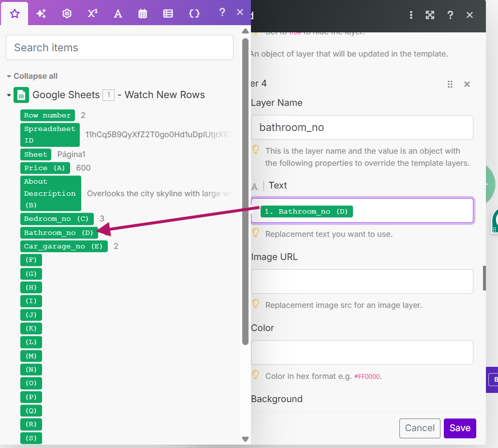Open the text functions tab
The image size is (498, 448).
118,14
